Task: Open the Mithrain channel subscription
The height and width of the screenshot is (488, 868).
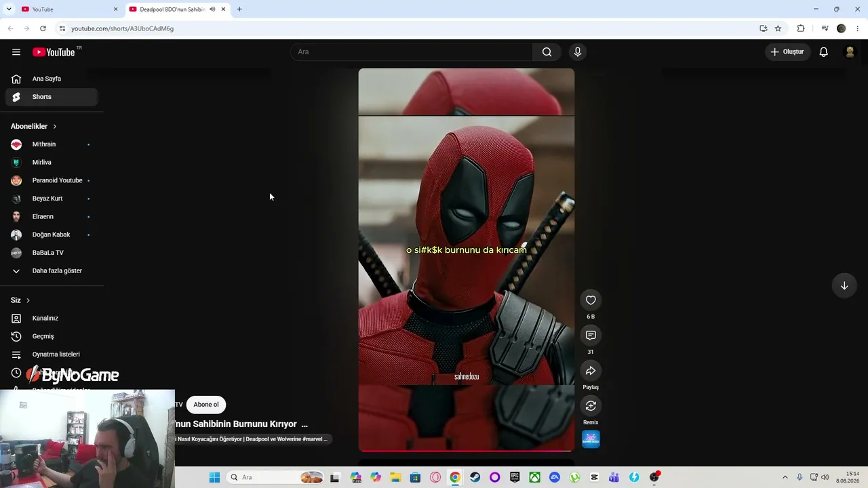Action: [x=52, y=144]
